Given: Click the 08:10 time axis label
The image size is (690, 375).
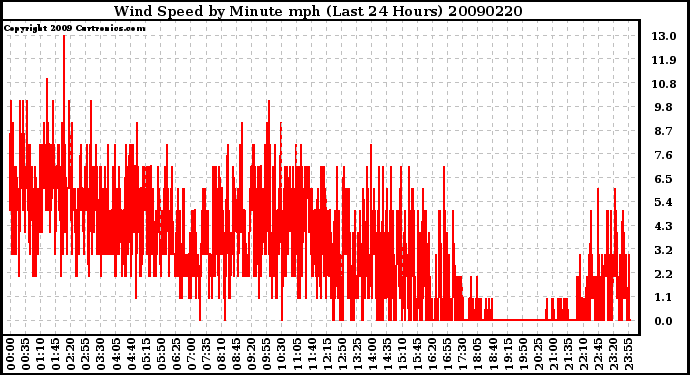Looking at the screenshot, I should click(x=221, y=354).
